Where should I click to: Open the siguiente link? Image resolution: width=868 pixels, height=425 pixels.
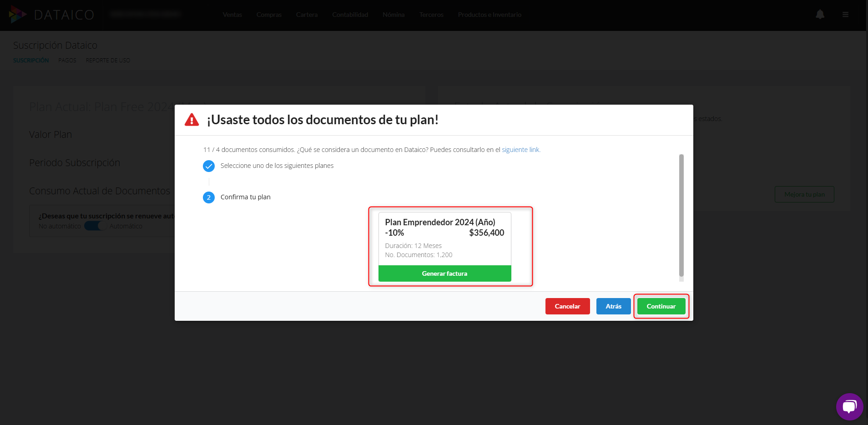[x=521, y=150]
